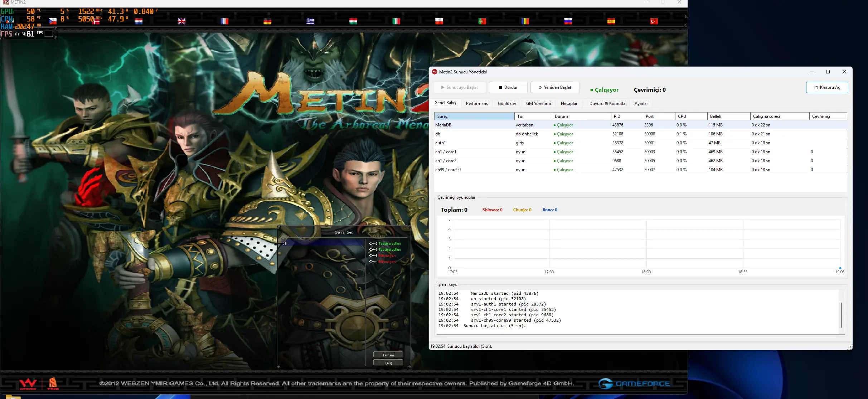Pick the Russian flag icon
868x399 pixels.
coord(568,21)
